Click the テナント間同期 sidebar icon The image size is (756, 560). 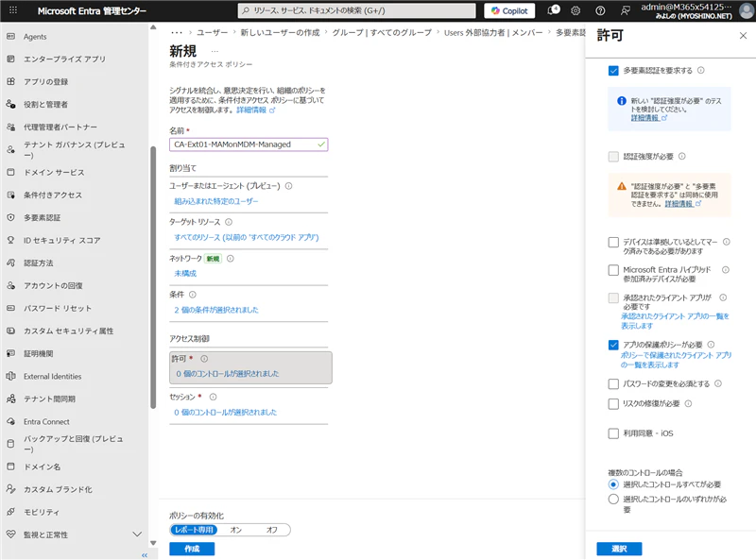point(10,399)
